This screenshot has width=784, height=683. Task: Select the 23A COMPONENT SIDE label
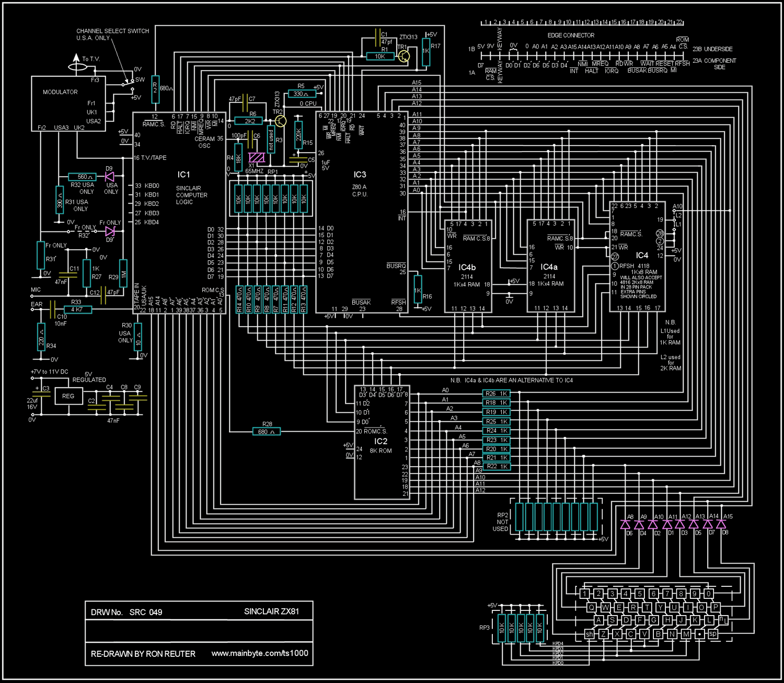pos(714,64)
